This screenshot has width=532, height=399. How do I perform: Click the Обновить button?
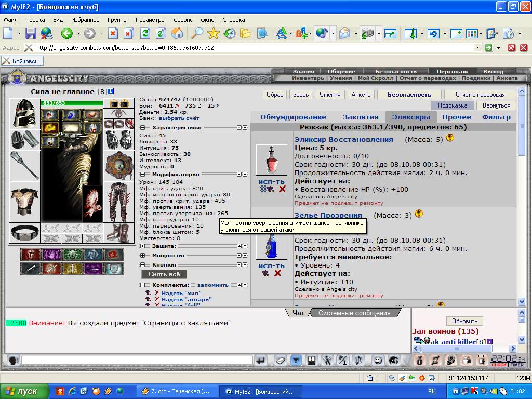[464, 321]
